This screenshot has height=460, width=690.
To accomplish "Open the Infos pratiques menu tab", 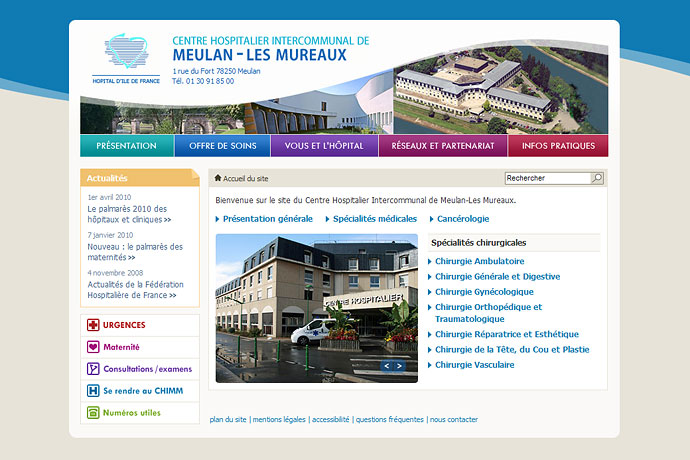I will click(x=558, y=146).
